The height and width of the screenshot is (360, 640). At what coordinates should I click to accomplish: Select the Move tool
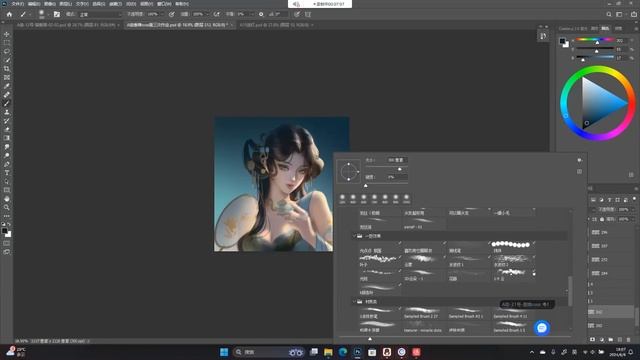7,34
